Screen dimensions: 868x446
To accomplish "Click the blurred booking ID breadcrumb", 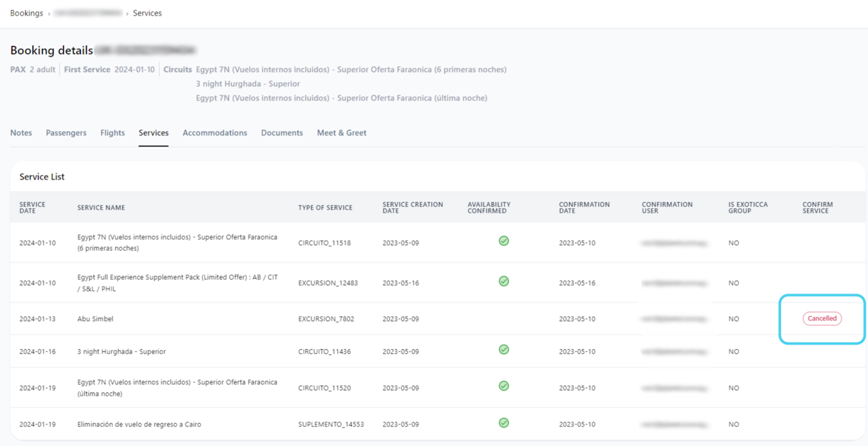I will tap(88, 13).
